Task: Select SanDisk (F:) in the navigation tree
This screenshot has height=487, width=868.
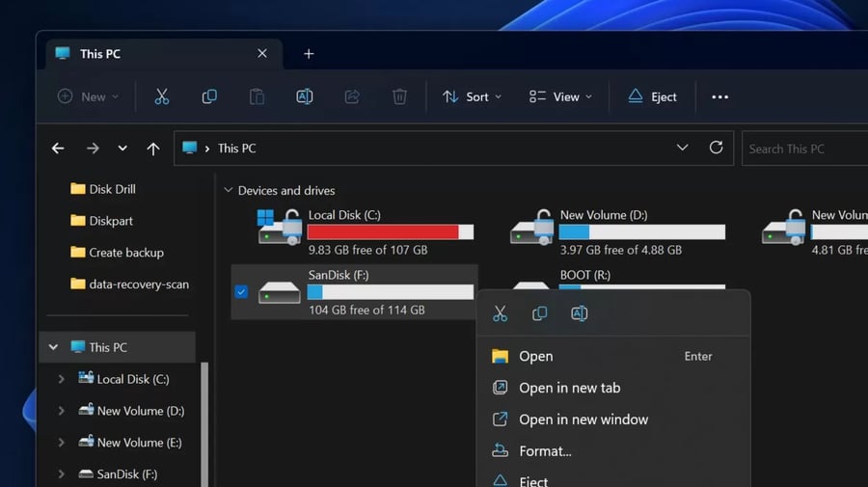Action: tap(118, 473)
